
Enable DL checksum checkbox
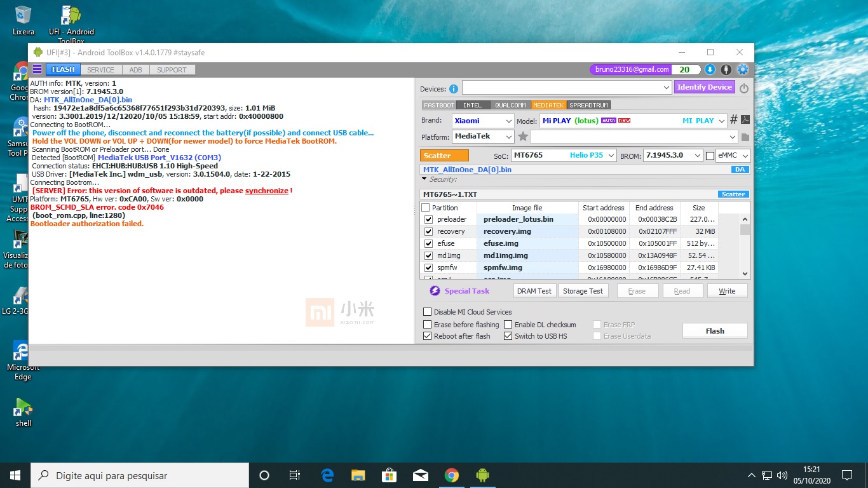pos(508,325)
